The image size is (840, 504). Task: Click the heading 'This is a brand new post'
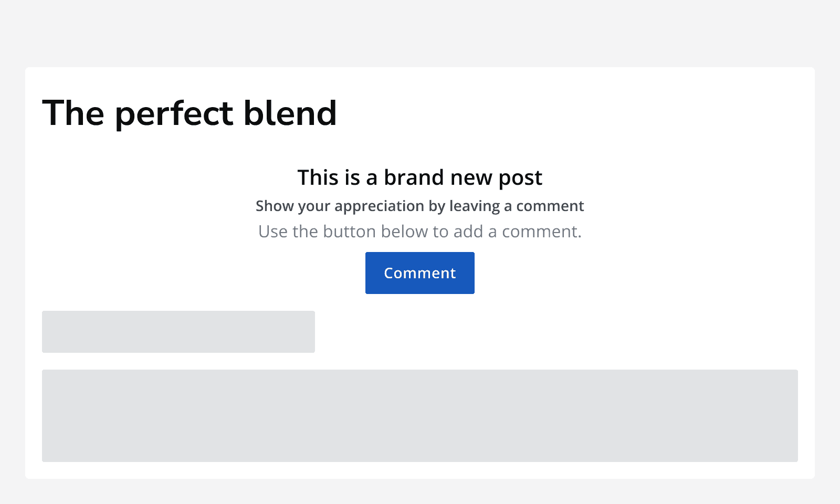tap(419, 177)
